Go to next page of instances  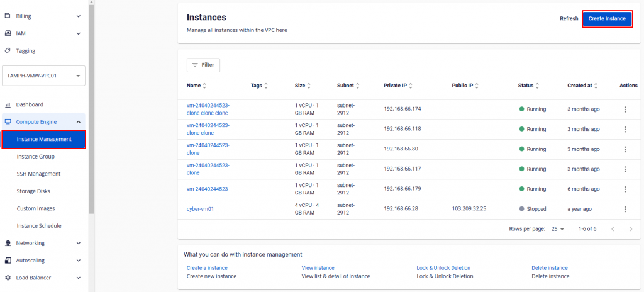[631, 229]
